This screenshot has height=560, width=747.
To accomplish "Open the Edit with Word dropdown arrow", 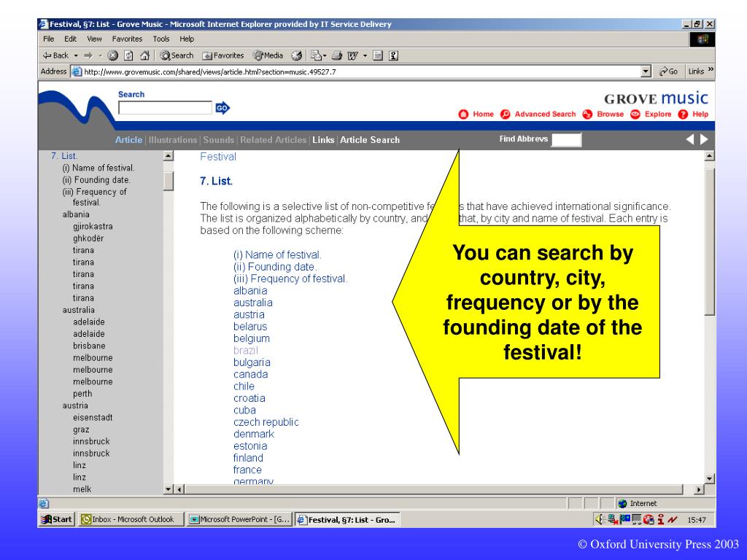I will pos(365,55).
